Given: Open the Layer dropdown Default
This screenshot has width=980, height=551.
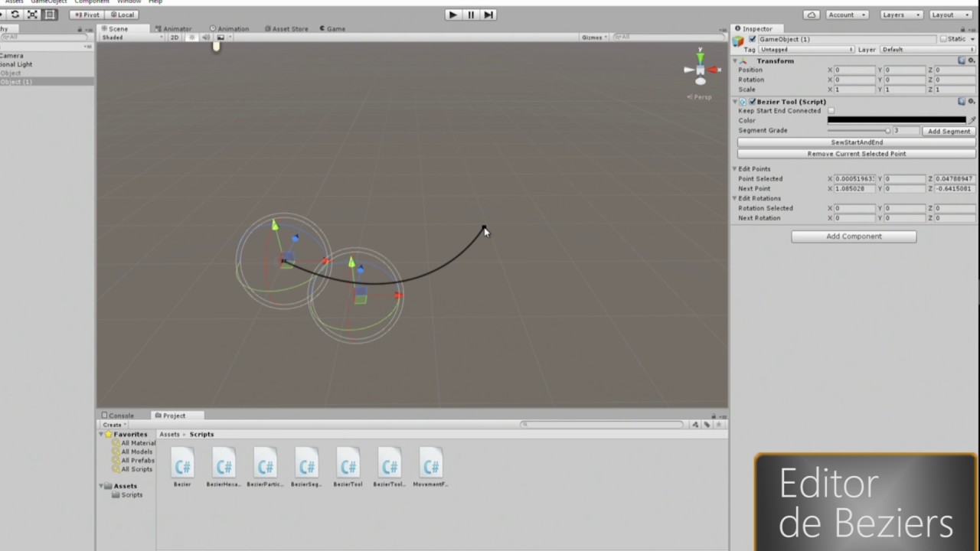Looking at the screenshot, I should tap(928, 50).
